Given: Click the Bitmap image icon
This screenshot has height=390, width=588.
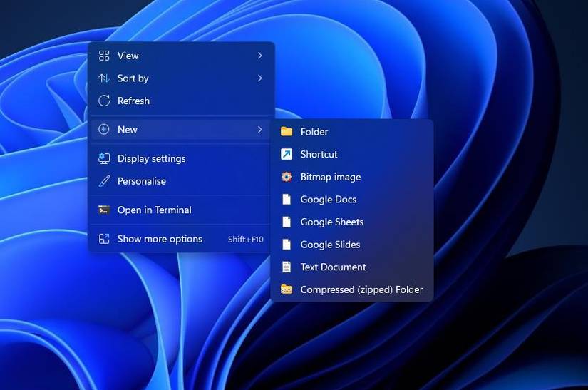Looking at the screenshot, I should 287,177.
